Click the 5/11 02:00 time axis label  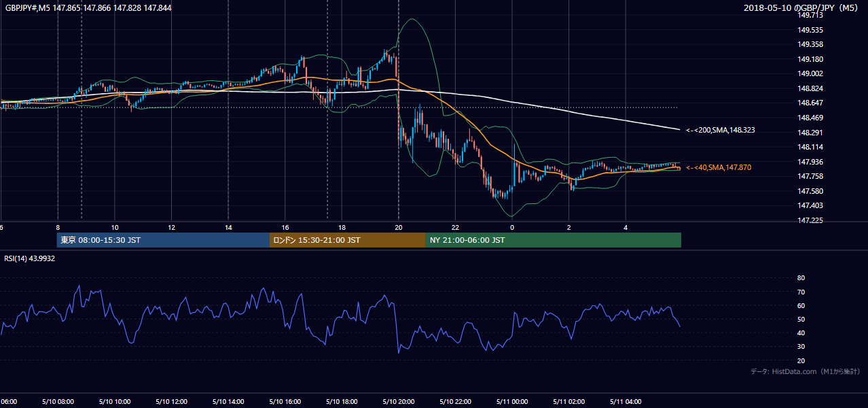568,402
